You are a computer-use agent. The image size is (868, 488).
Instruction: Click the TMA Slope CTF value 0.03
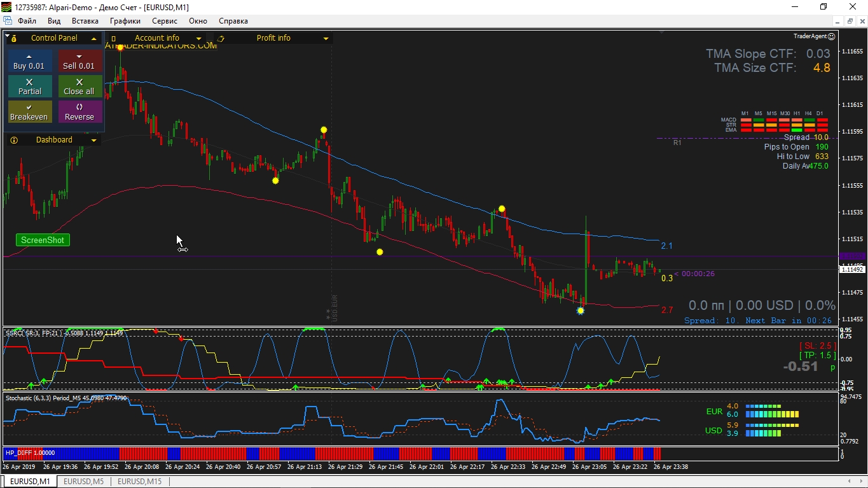(x=818, y=54)
